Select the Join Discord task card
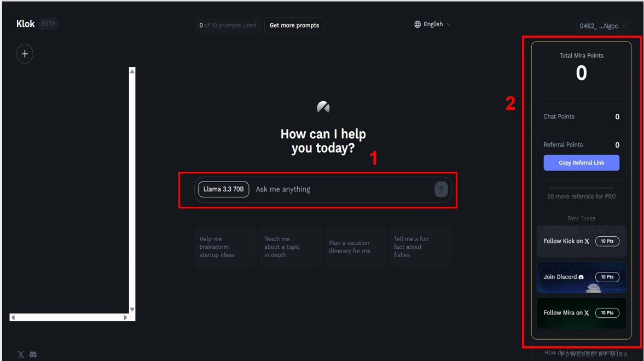644x361 pixels. [581, 277]
